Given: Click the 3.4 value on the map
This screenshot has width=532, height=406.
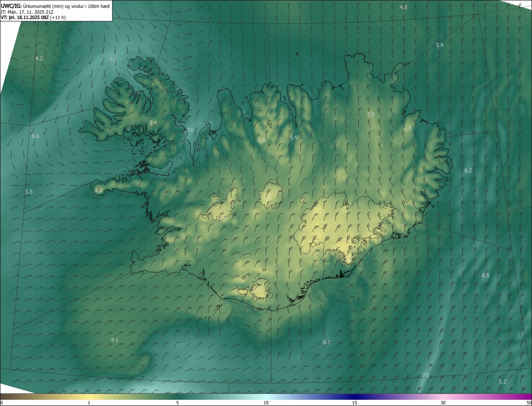Looking at the screenshot, I should pyautogui.click(x=153, y=123).
